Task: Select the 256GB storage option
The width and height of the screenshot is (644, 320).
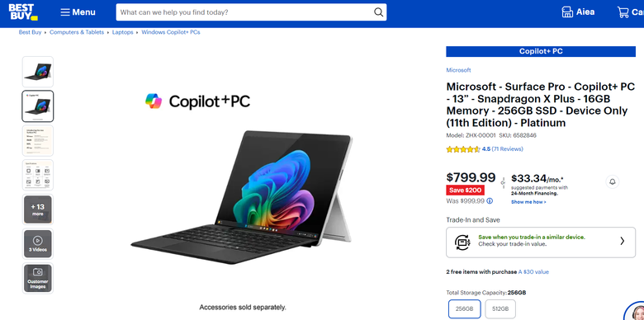Action: pos(464,309)
